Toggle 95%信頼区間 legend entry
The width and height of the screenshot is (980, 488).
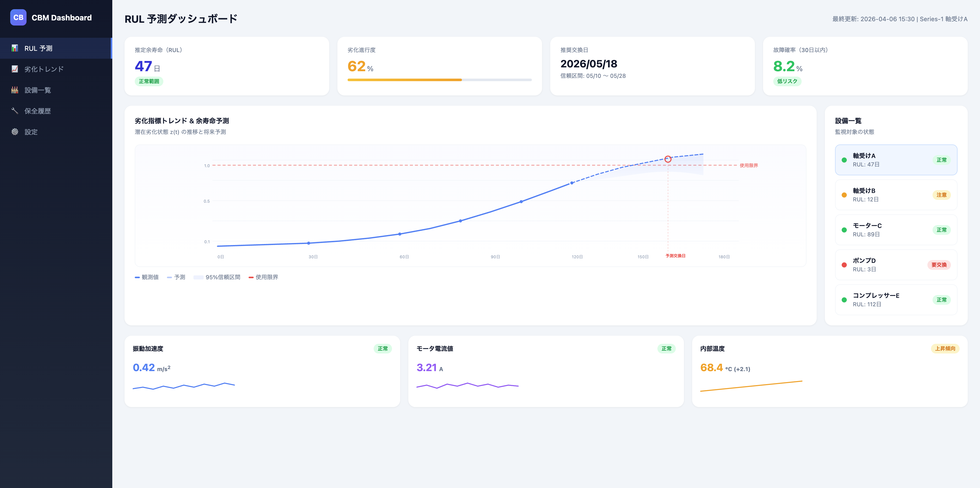(217, 277)
